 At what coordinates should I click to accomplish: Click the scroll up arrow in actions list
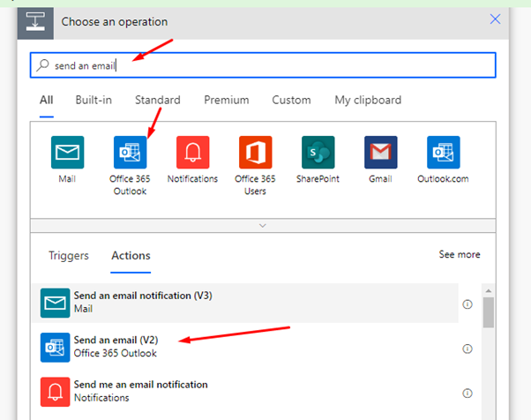489,290
